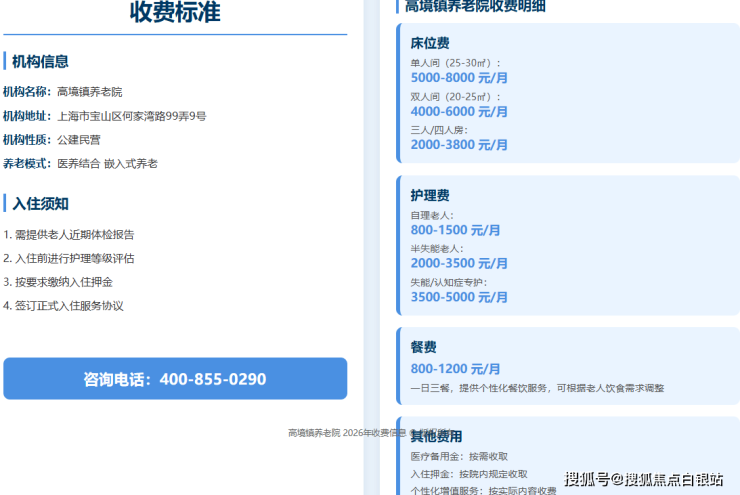Click the double room price 4000-6000 元/月

pos(459,111)
